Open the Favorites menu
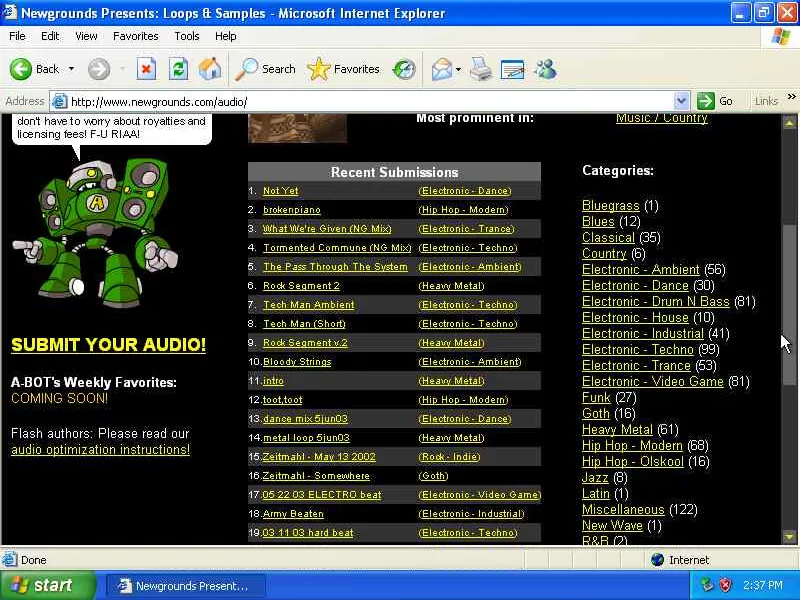The width and height of the screenshot is (800, 600). (136, 36)
